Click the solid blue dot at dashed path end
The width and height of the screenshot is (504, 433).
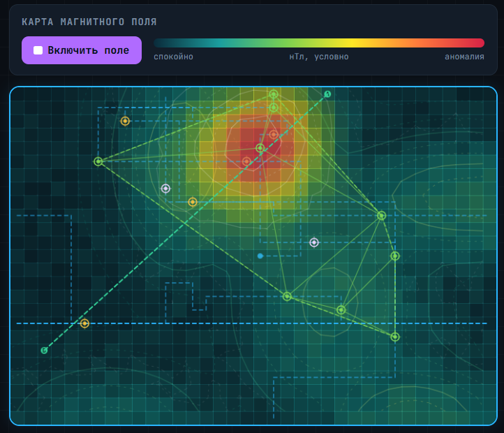click(260, 256)
